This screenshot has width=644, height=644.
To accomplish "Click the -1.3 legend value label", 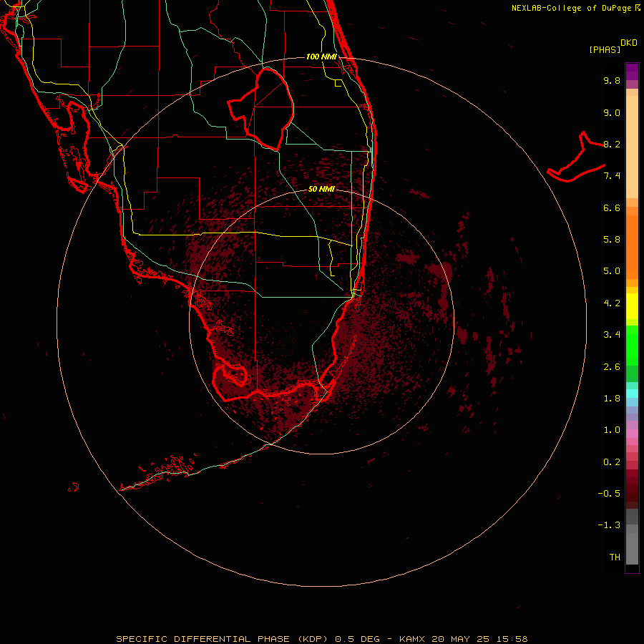I will click(609, 525).
